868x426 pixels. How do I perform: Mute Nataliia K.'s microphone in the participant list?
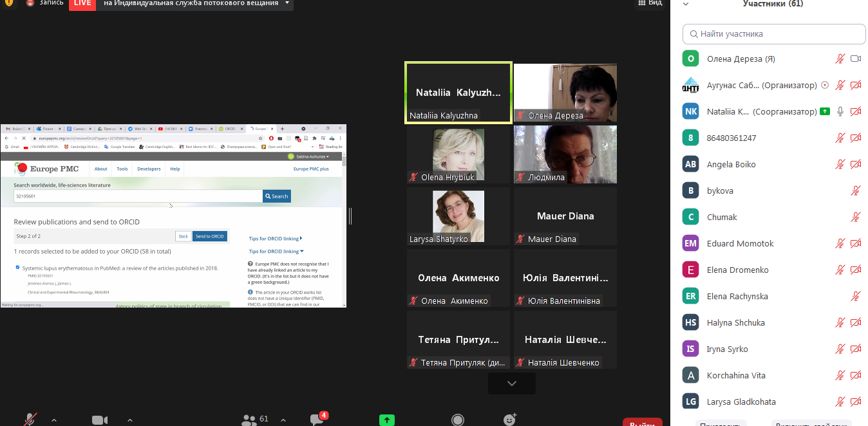click(x=840, y=111)
